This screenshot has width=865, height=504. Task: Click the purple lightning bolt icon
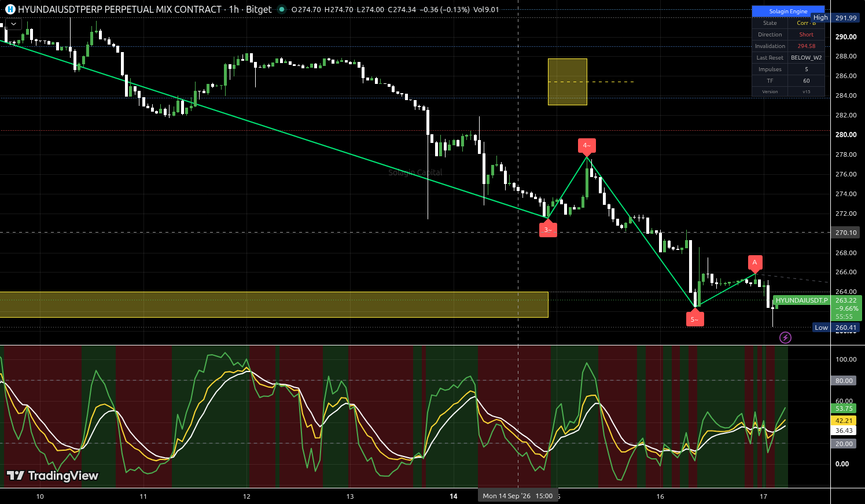coord(785,337)
